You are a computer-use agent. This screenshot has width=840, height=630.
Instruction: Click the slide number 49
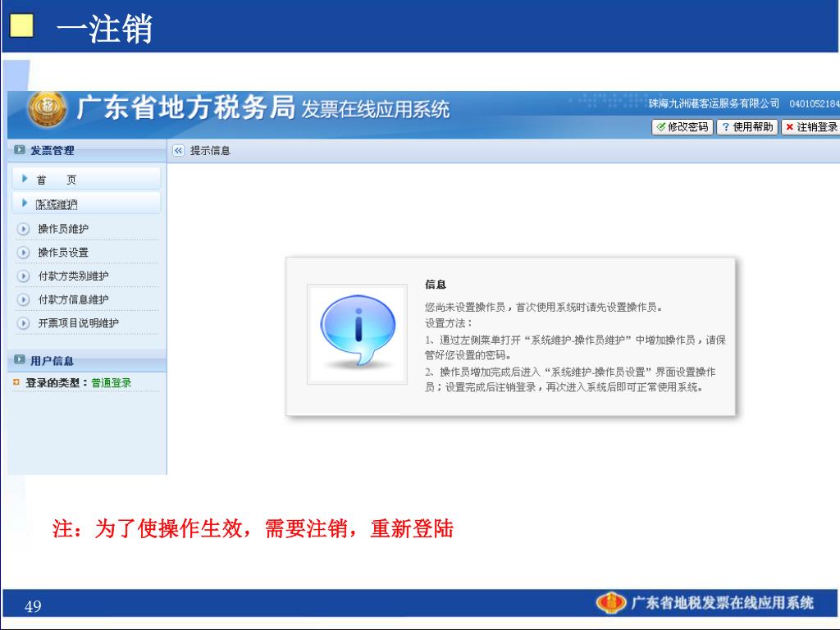pyautogui.click(x=33, y=606)
